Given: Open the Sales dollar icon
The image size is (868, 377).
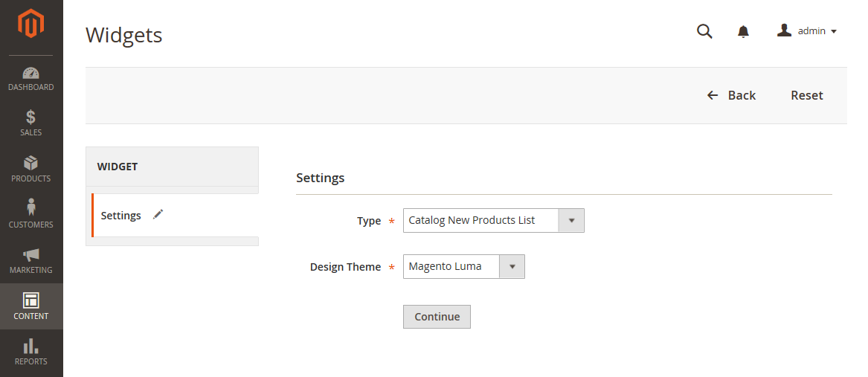Looking at the screenshot, I should tap(31, 117).
